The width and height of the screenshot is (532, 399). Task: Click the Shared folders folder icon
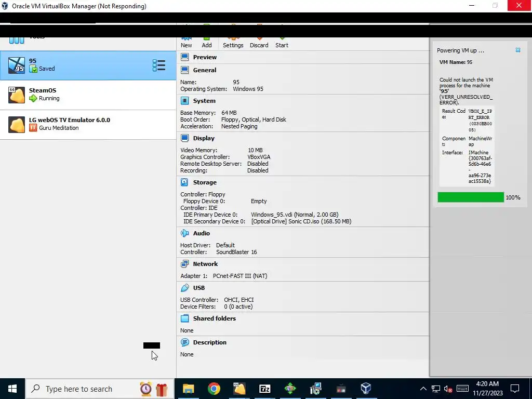click(184, 318)
